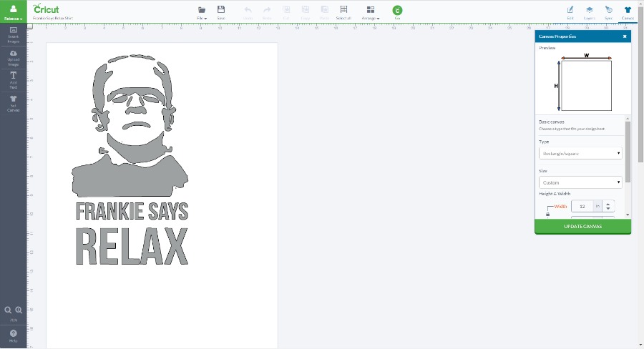Open the Rebecca account menu
This screenshot has height=349, width=644.
[x=13, y=12]
